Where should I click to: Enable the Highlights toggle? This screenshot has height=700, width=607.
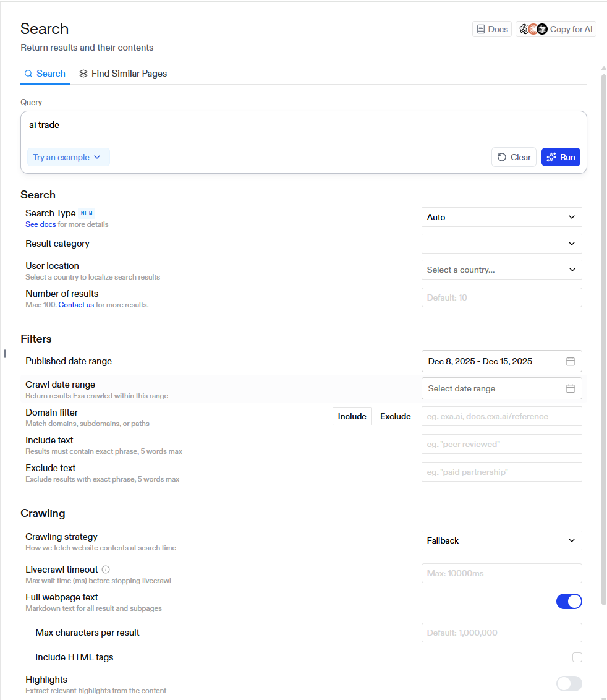pyautogui.click(x=569, y=683)
